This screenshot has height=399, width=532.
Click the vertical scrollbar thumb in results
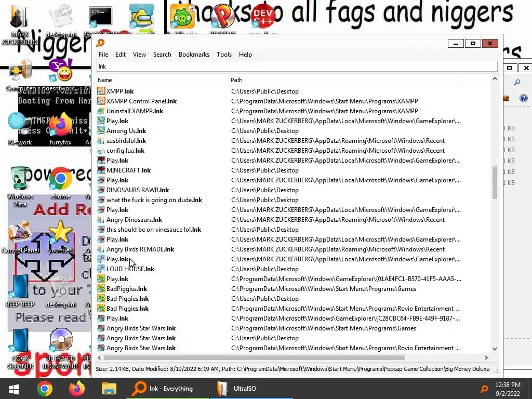point(495,182)
